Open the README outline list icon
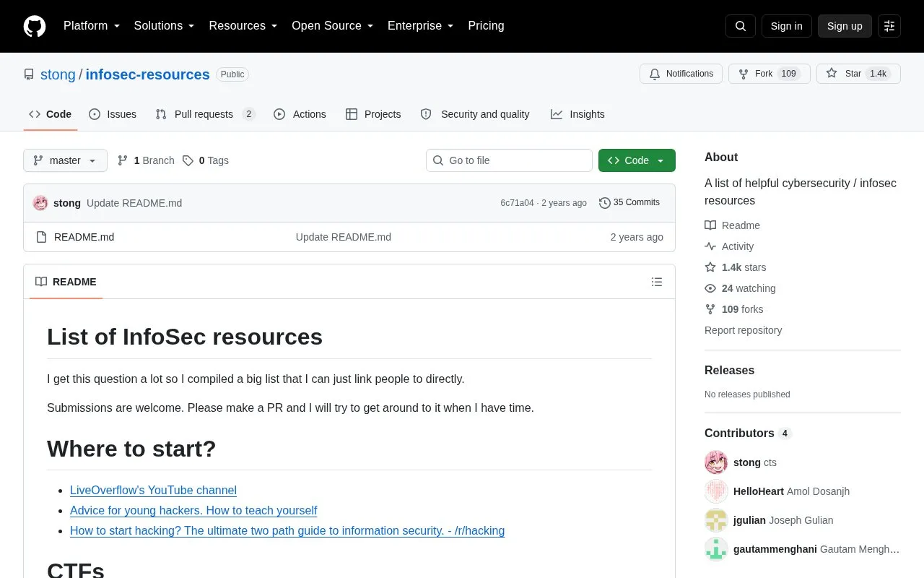Viewport: 924px width, 578px height. point(657,282)
